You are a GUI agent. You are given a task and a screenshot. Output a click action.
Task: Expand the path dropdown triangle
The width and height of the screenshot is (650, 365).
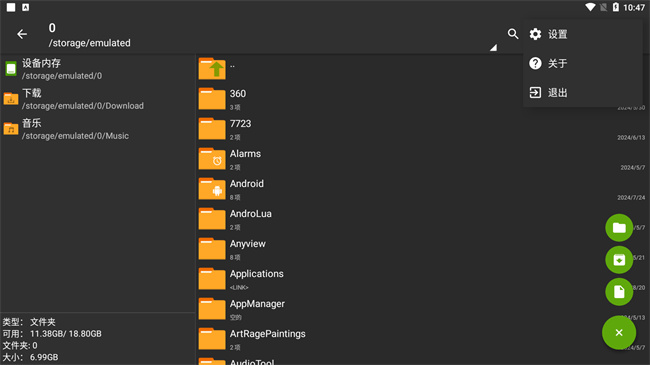[493, 48]
